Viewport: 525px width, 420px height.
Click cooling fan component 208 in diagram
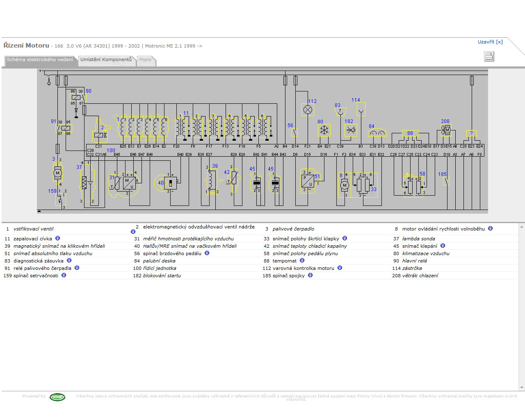point(446,130)
